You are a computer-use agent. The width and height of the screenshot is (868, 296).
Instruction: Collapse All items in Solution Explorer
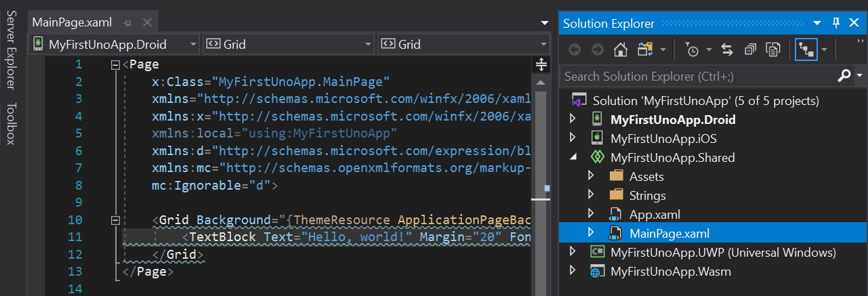click(x=750, y=49)
